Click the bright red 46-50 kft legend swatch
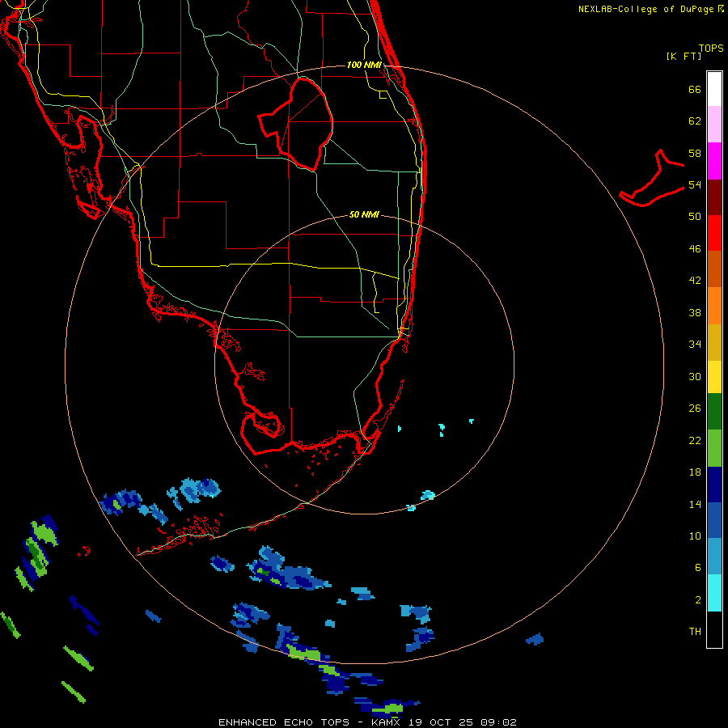This screenshot has height=728, width=728. (714, 233)
